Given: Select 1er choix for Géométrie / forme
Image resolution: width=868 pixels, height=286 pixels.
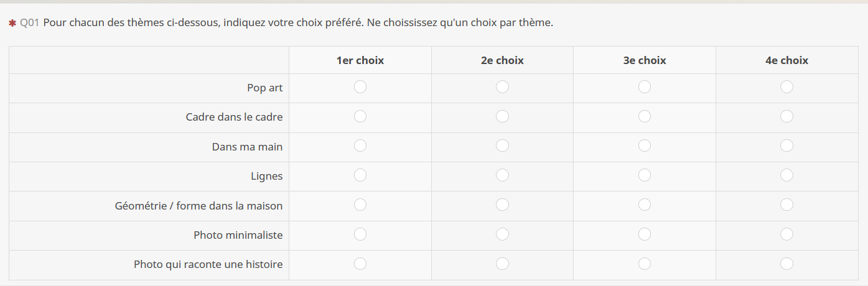Looking at the screenshot, I should (x=360, y=205).
